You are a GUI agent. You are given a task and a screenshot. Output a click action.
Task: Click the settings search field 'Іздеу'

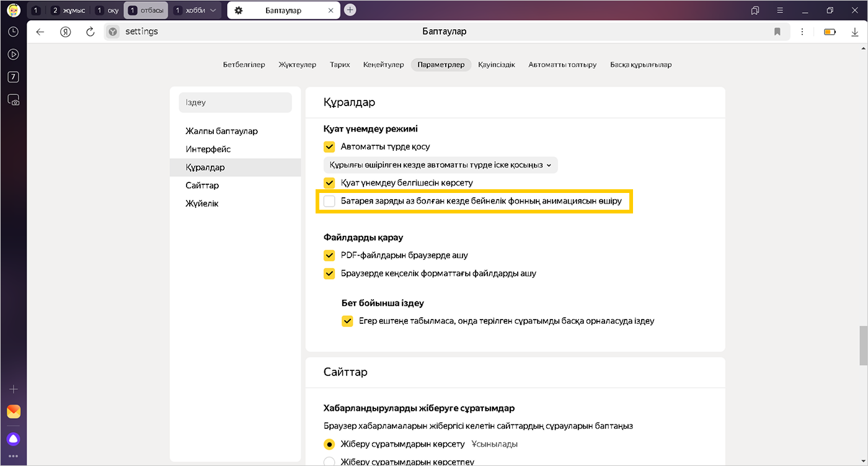tap(235, 102)
